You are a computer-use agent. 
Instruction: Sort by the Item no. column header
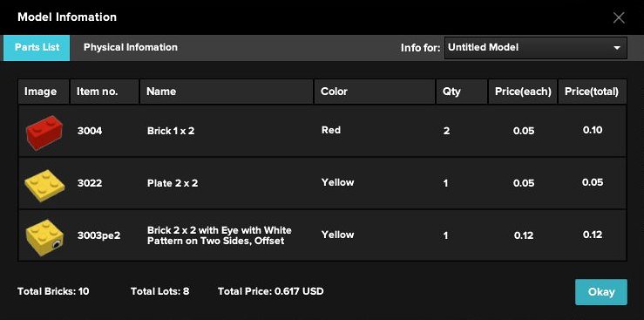click(x=105, y=92)
